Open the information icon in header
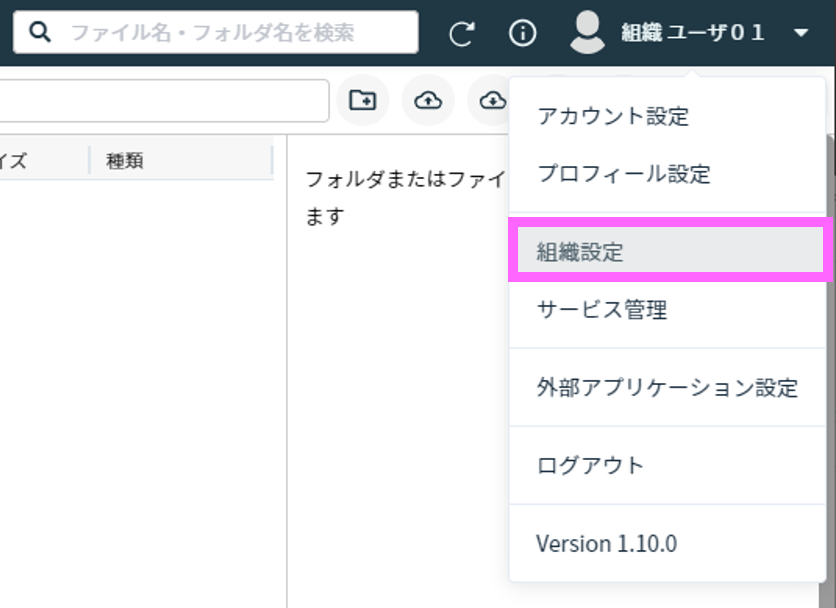Image resolution: width=836 pixels, height=608 pixels. click(x=522, y=33)
